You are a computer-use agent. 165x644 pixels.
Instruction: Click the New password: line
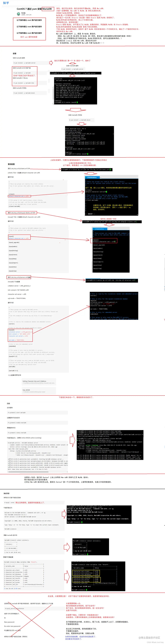[9, 622]
